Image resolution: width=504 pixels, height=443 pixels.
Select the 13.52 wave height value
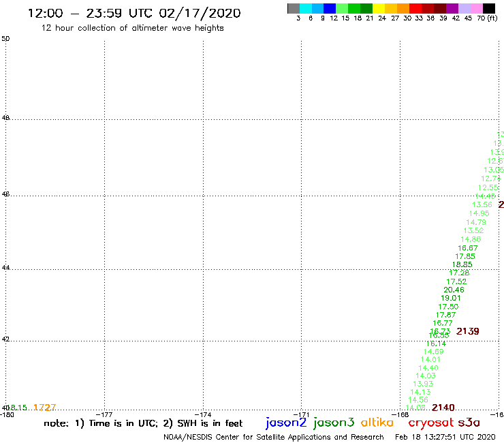click(x=473, y=230)
